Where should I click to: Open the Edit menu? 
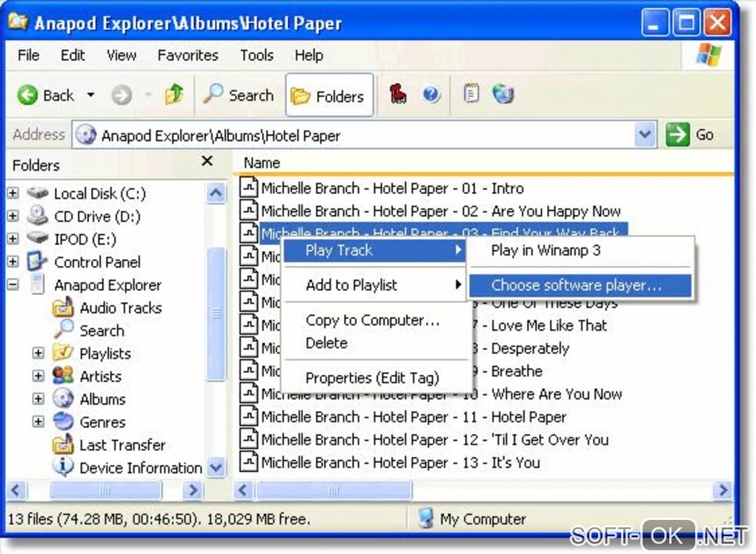pyautogui.click(x=73, y=56)
